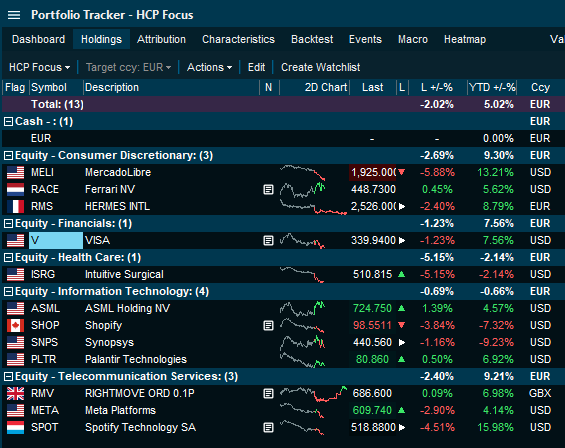Click the US flag next to MELI
The height and width of the screenshot is (448, 565).
point(15,172)
